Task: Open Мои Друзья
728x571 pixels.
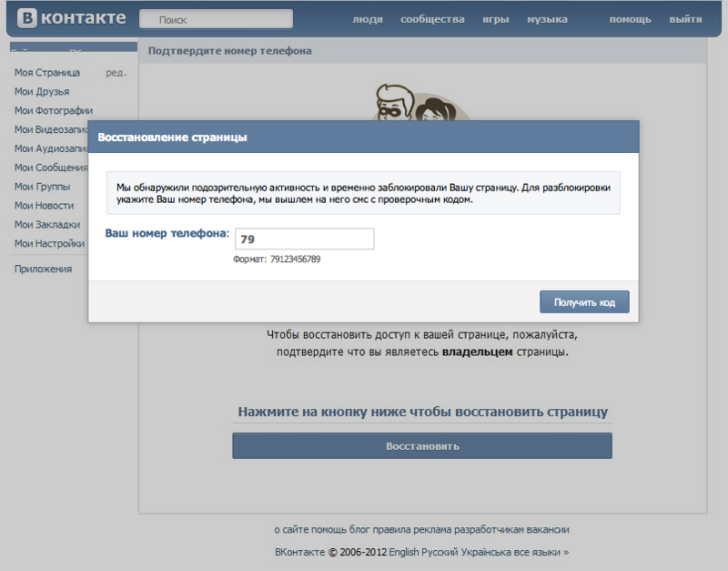Action: (42, 92)
